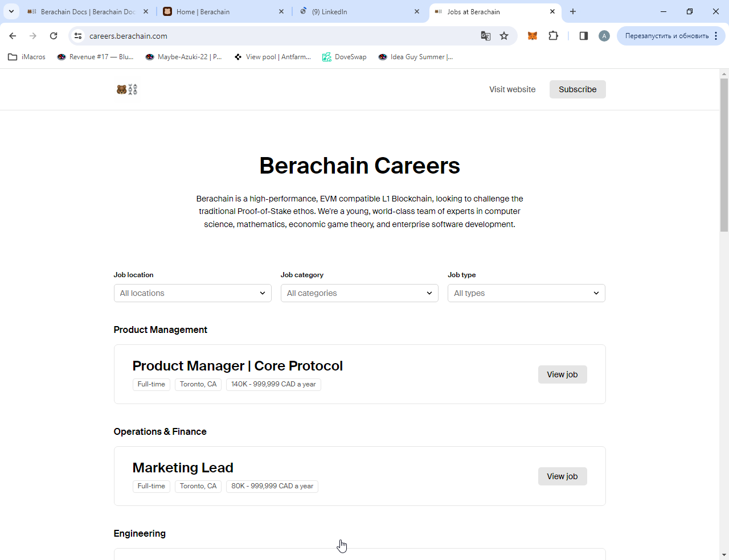The height and width of the screenshot is (560, 729).
Task: Bookmark this page with the star icon
Action: click(x=504, y=36)
